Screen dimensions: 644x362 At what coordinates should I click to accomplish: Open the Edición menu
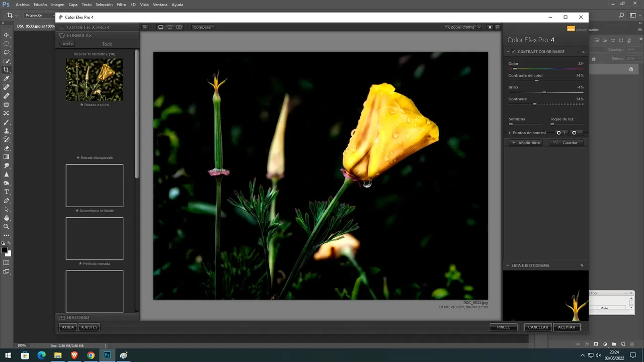tap(40, 5)
